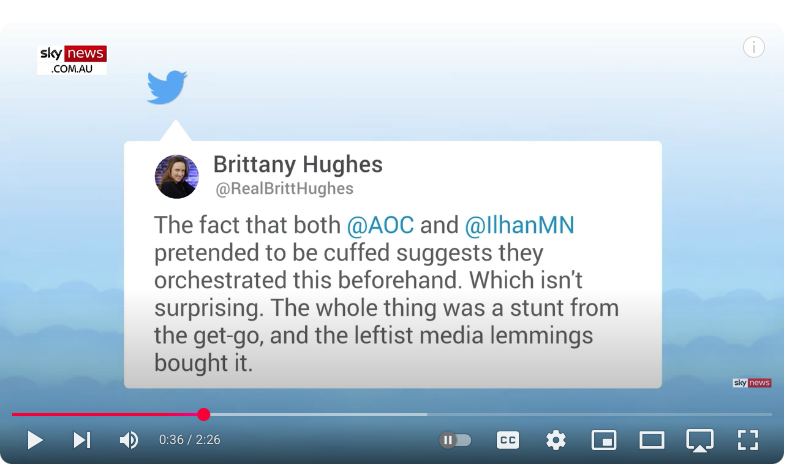
Task: Toggle the autoplay switch
Action: tap(455, 440)
